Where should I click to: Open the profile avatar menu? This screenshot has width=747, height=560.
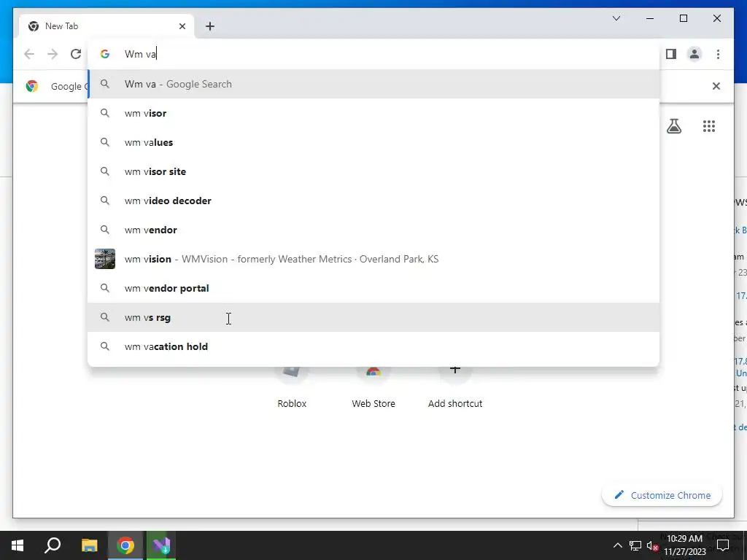694,54
